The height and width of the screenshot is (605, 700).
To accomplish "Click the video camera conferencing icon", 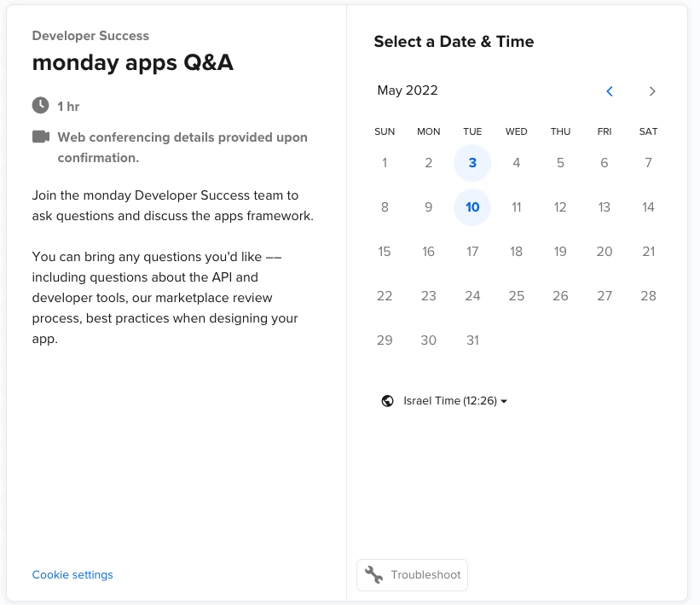I will 40,137.
